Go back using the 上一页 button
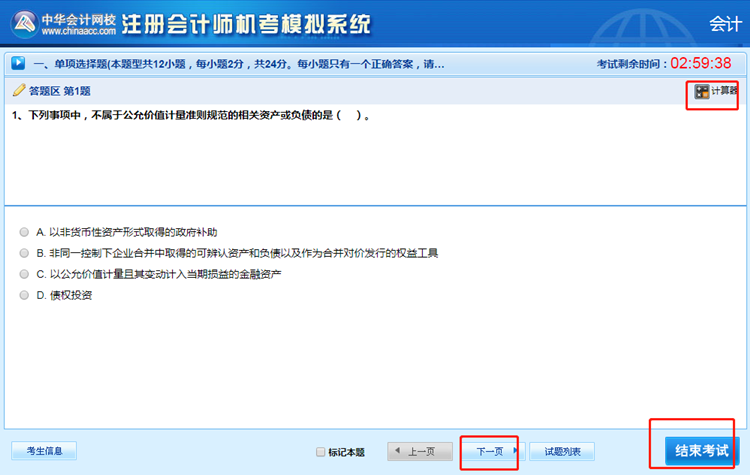Viewport: 750px width, 475px height. 415,451
